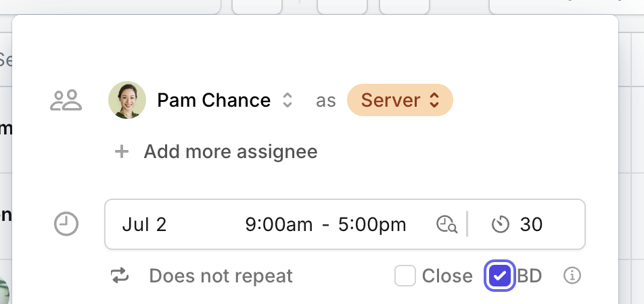Click the plus icon for adding assignees
Viewport: 644px width, 304px height.
[122, 152]
